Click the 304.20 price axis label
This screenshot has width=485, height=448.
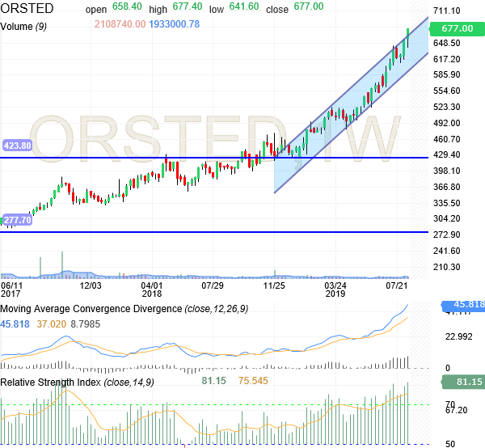pyautogui.click(x=447, y=218)
